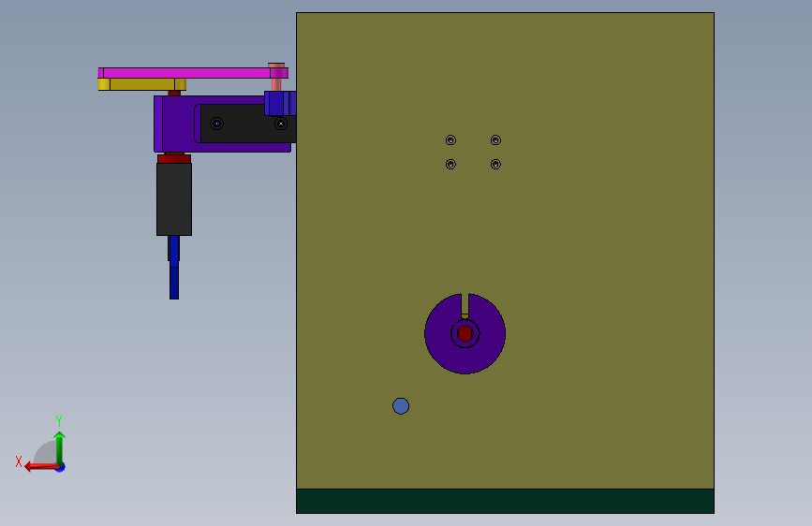Select upper-left screw of four-screw pattern

[450, 140]
